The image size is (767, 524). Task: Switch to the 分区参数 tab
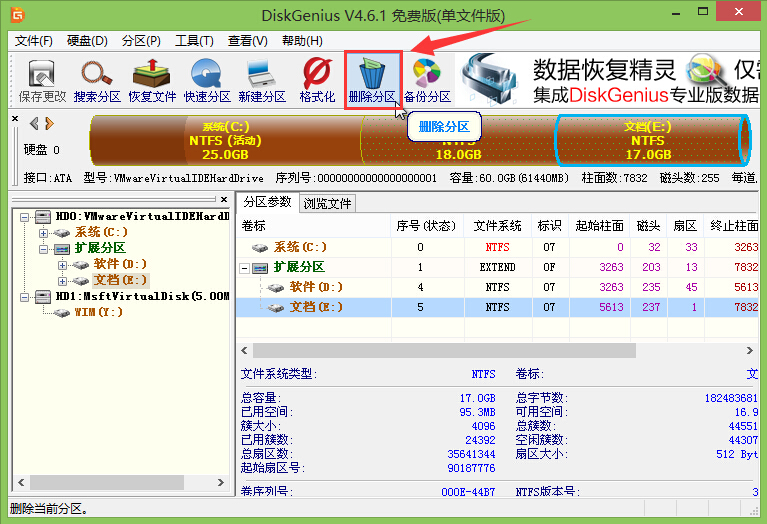coord(267,202)
